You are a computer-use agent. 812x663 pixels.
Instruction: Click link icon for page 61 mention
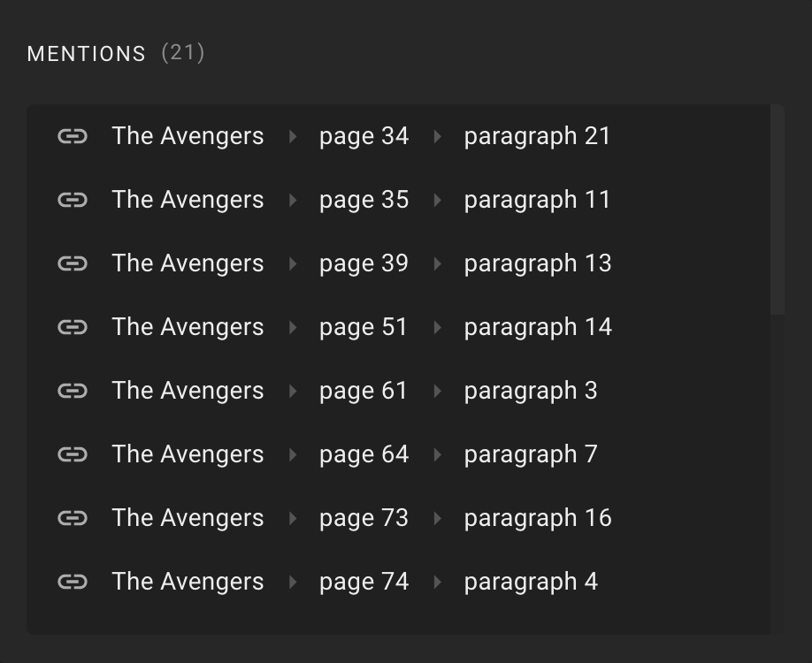point(73,391)
